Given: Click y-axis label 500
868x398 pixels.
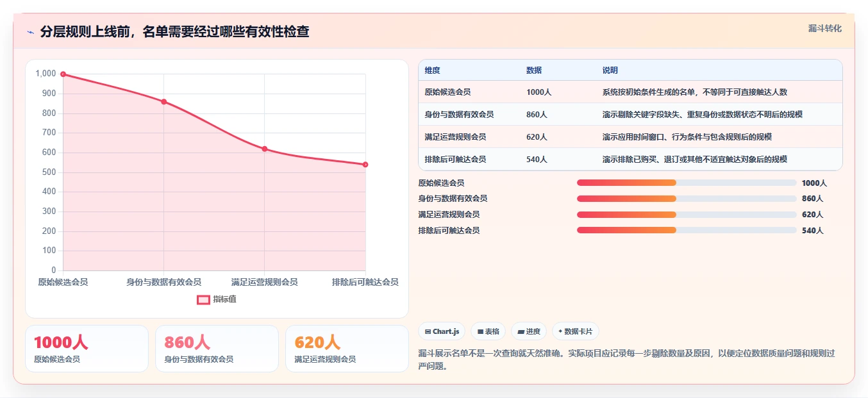Looking at the screenshot, I should (x=49, y=172).
